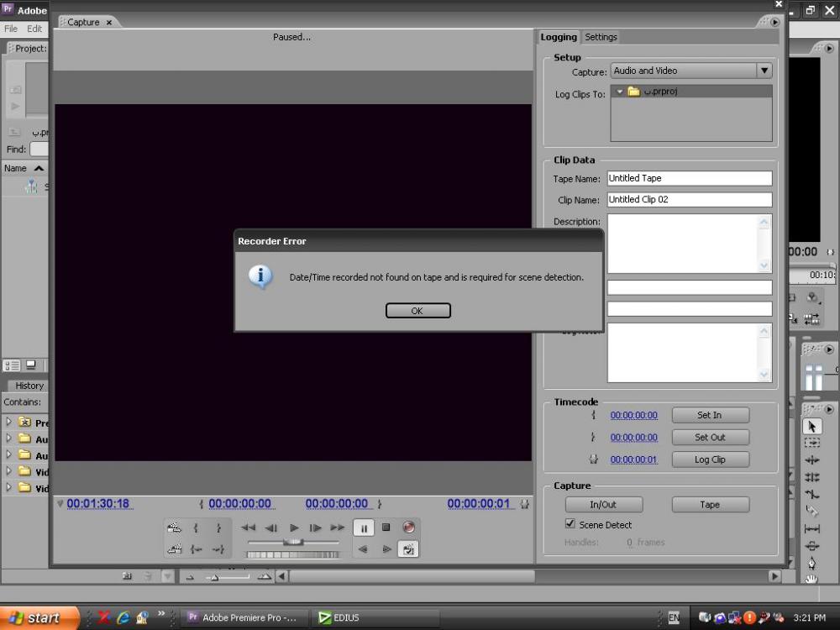Click the Set Out Point brace icon
840x630 pixels.
click(218, 528)
